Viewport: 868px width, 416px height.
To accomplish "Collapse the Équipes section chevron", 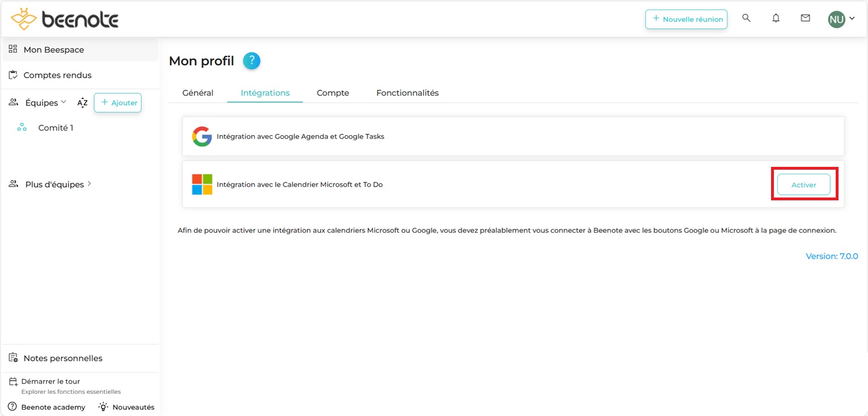I will (x=63, y=102).
